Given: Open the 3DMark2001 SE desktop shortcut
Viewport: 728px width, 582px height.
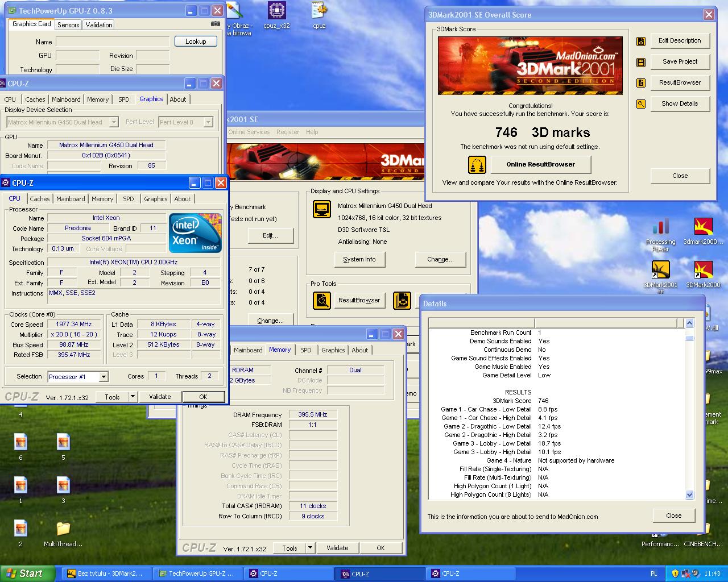Looking at the screenshot, I should click(x=660, y=277).
